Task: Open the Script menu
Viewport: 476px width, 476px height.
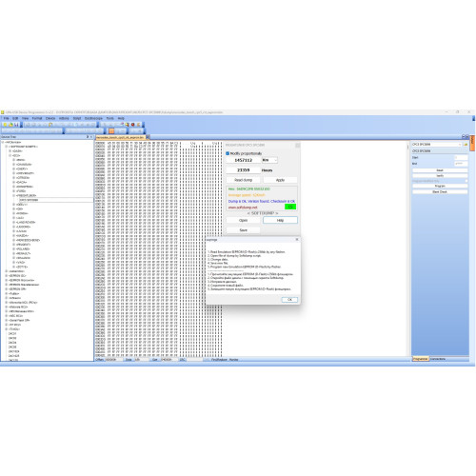Action: (77, 118)
